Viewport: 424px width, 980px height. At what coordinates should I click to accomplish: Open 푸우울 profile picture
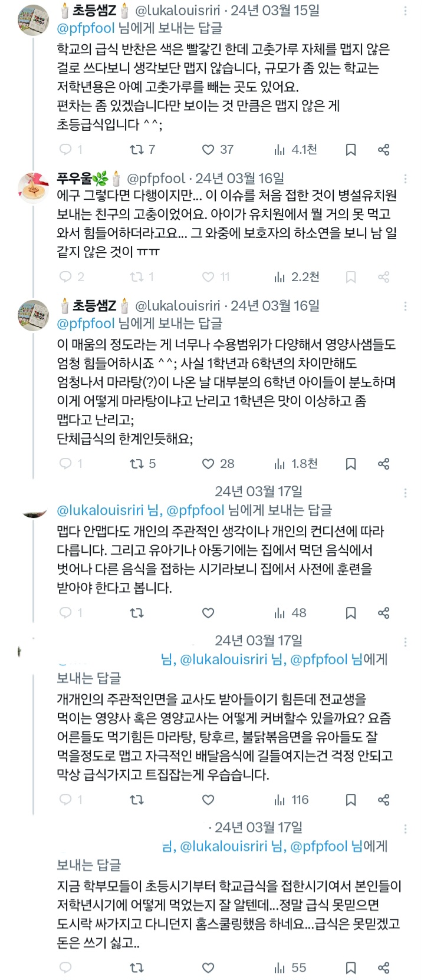coord(34,189)
